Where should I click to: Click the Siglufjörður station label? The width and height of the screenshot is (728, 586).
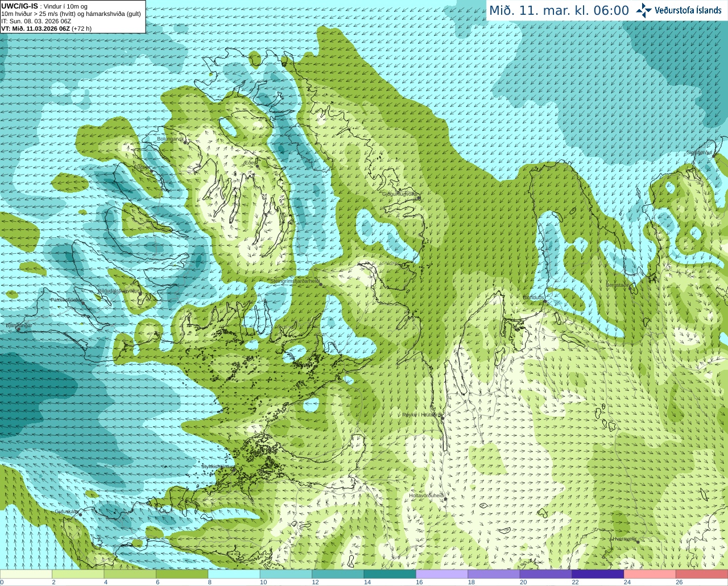point(699,152)
